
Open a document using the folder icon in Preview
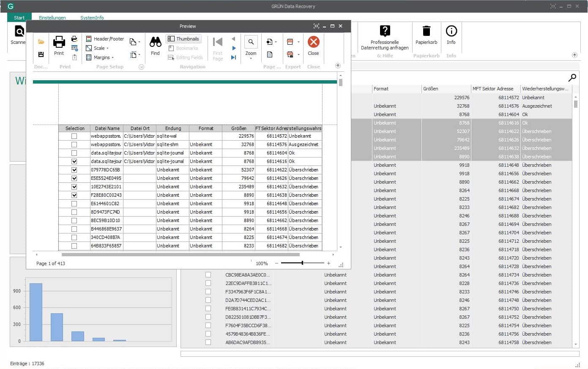(41, 42)
